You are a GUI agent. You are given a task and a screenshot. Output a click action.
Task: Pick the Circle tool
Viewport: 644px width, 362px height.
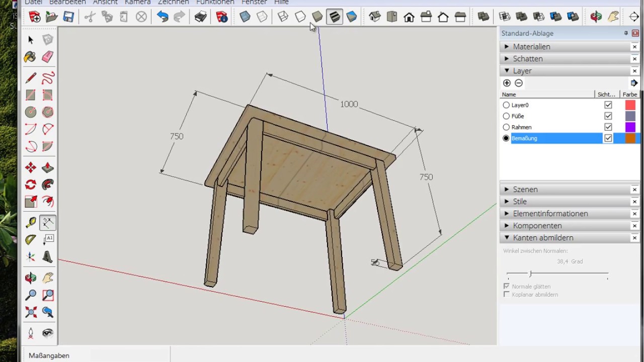pos(31,112)
